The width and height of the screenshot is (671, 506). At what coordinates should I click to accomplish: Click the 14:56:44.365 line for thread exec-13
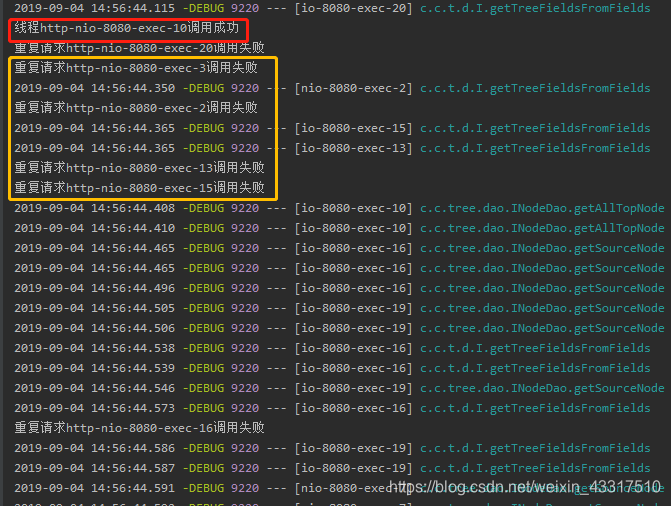[x=332, y=148]
